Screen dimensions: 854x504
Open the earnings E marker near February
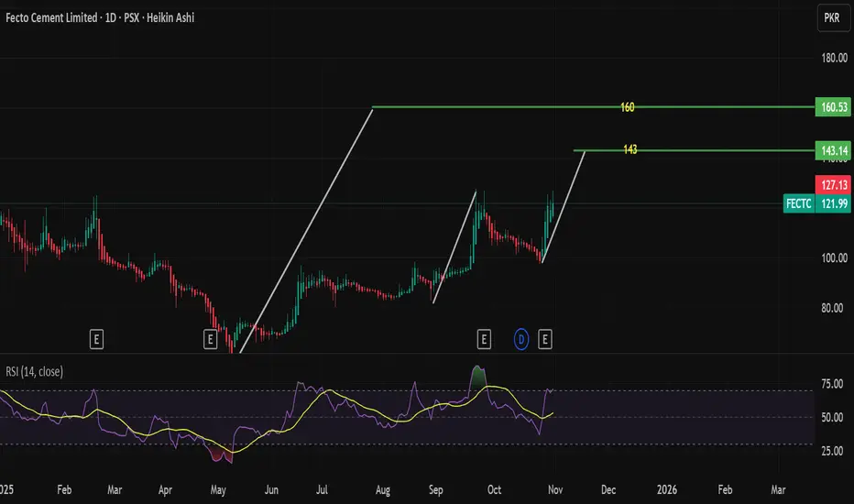tap(96, 339)
